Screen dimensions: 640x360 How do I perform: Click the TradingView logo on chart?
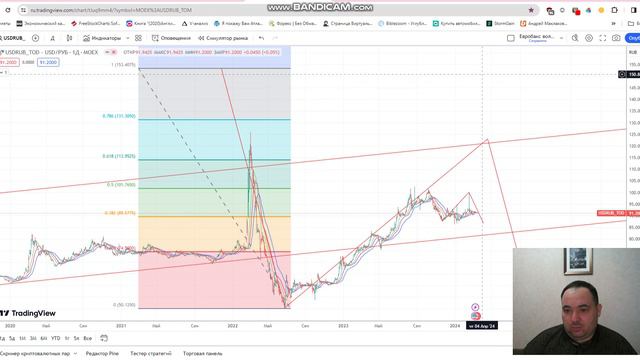point(28,313)
